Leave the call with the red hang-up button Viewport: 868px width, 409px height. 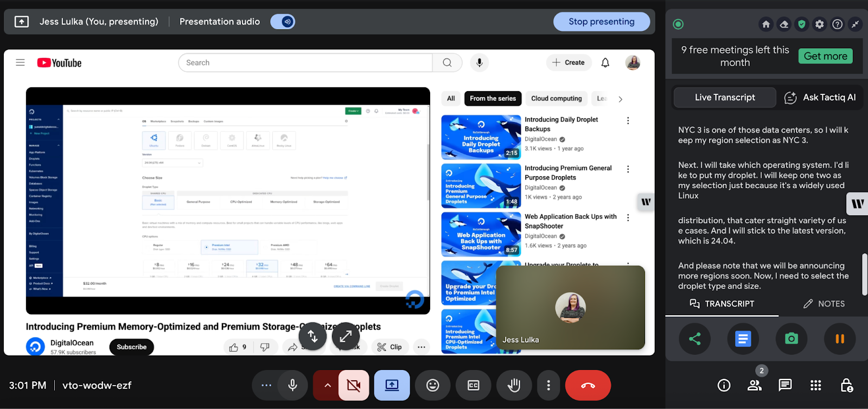click(588, 385)
